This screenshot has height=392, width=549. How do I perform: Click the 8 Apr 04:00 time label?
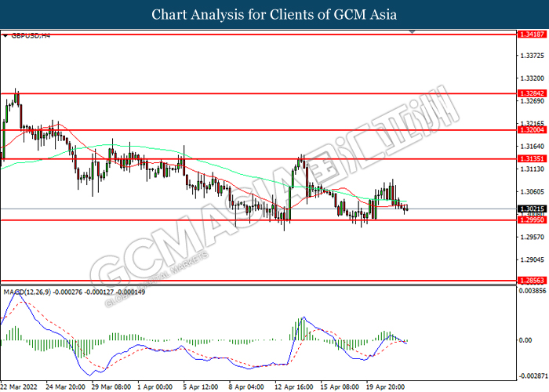click(247, 387)
